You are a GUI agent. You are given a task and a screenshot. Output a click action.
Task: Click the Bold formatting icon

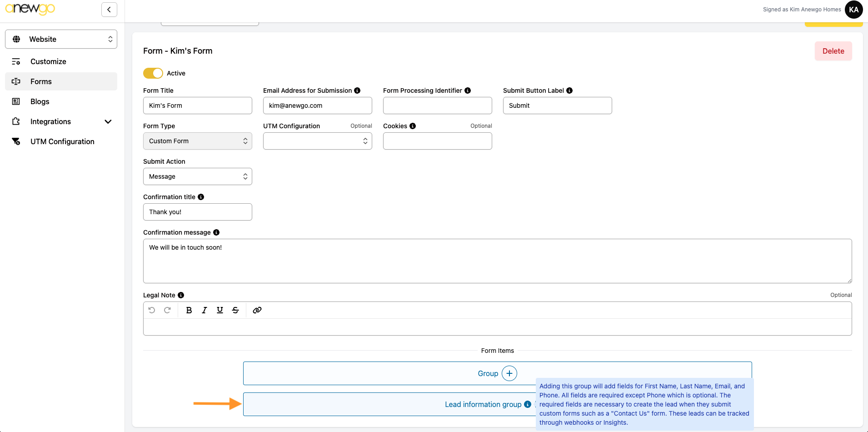point(189,310)
